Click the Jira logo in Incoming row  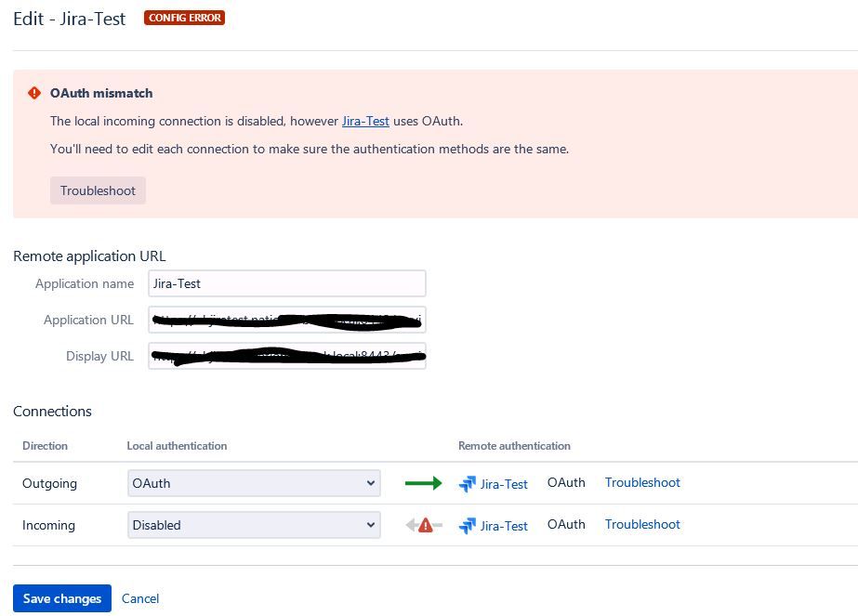coord(468,526)
